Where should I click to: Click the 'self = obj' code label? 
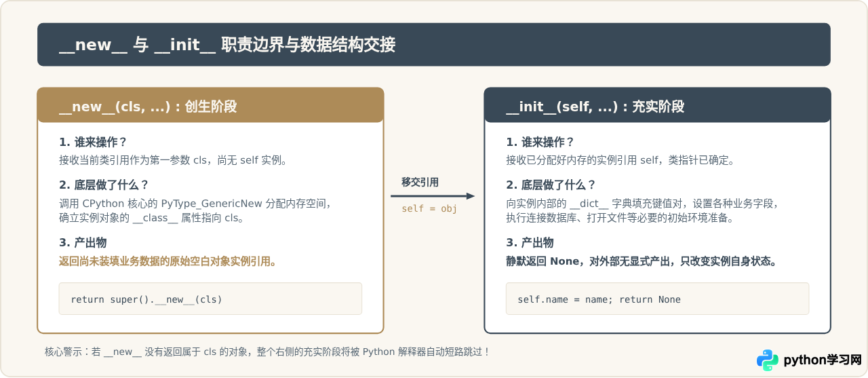(429, 208)
